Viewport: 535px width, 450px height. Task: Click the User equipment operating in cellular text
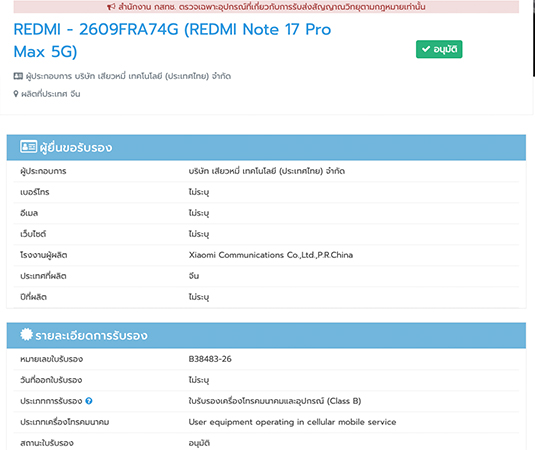pyautogui.click(x=292, y=422)
